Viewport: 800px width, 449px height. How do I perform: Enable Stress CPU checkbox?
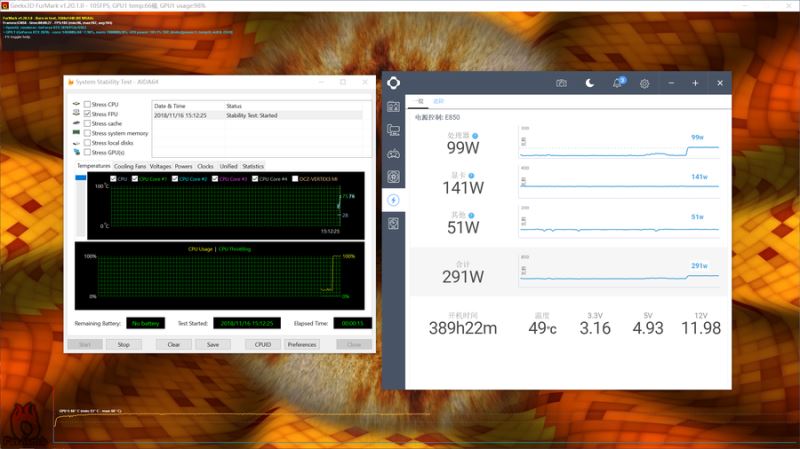pyautogui.click(x=87, y=104)
